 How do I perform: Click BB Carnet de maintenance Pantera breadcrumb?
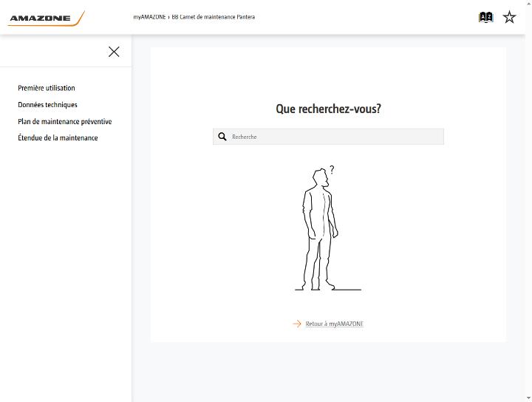[x=214, y=17]
